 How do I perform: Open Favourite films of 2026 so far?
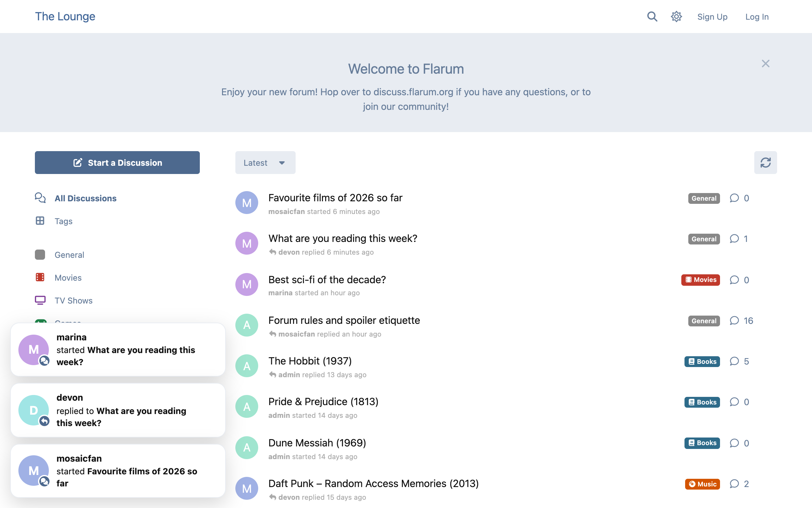point(335,197)
